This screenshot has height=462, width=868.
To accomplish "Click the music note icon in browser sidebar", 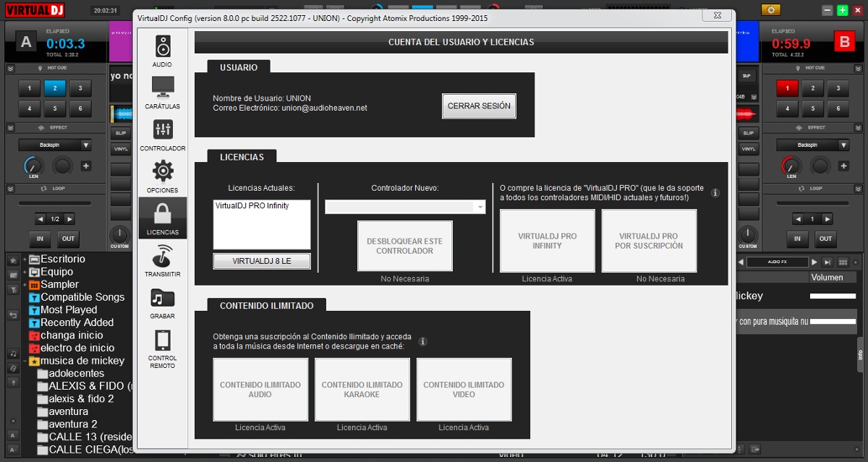I will (x=13, y=354).
